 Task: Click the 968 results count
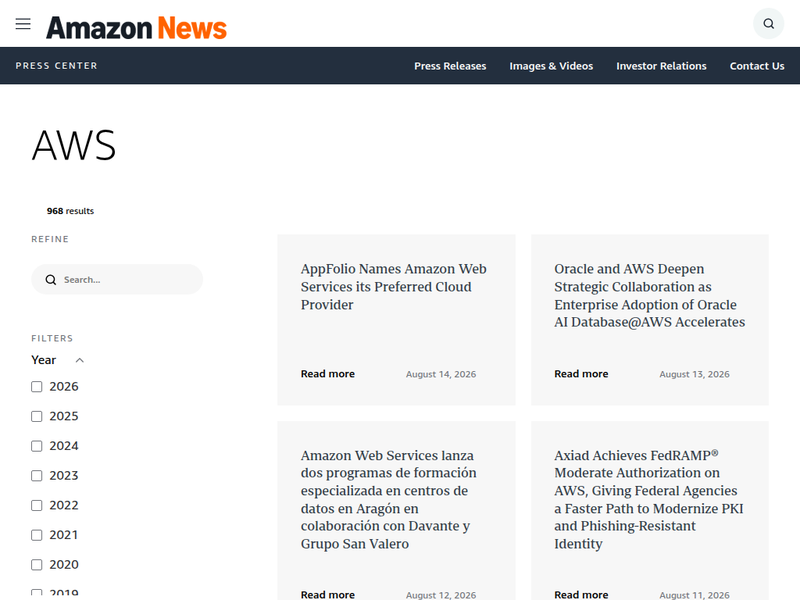coord(70,211)
